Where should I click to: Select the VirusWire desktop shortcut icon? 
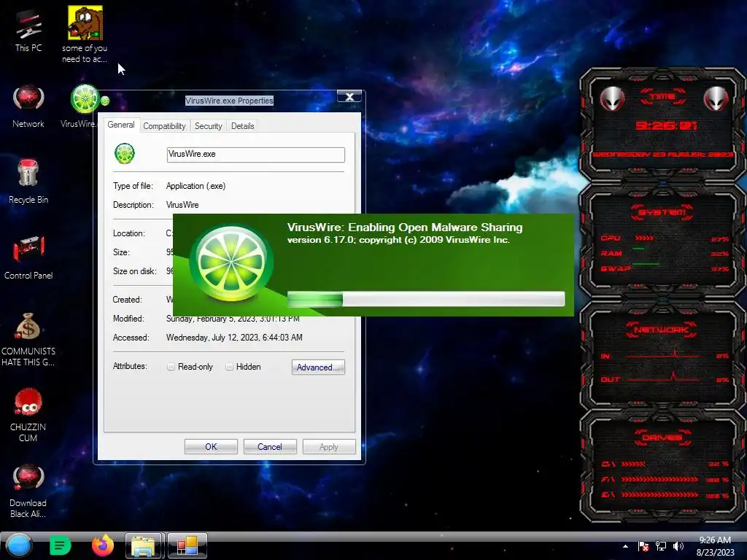point(85,99)
